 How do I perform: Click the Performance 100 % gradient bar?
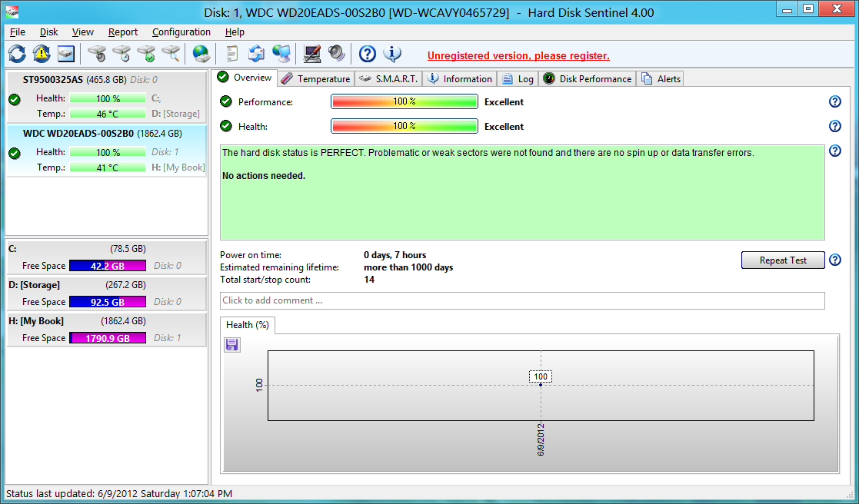point(405,101)
